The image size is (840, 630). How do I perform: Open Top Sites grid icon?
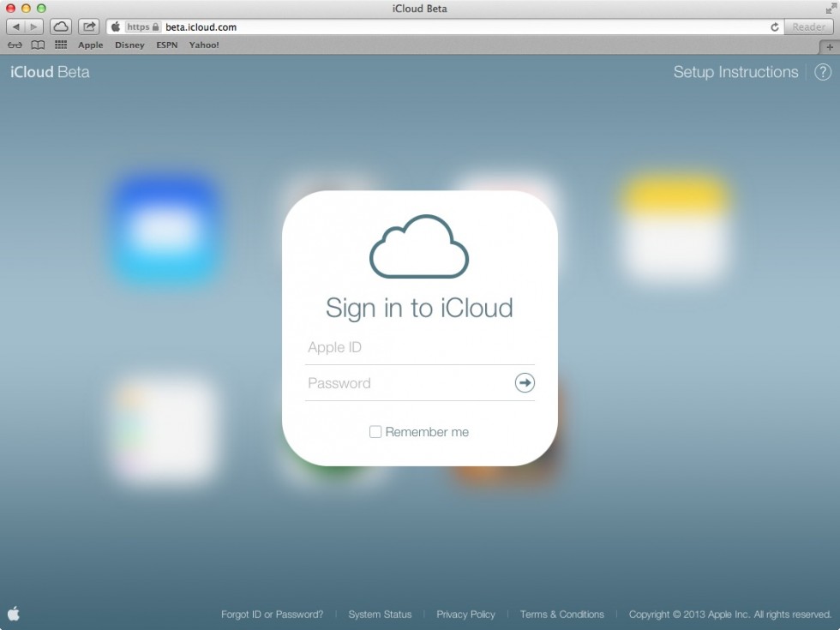click(61, 45)
